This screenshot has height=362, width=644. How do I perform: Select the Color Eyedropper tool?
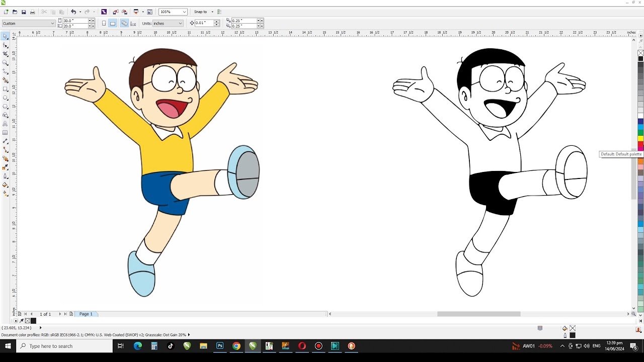[6, 167]
